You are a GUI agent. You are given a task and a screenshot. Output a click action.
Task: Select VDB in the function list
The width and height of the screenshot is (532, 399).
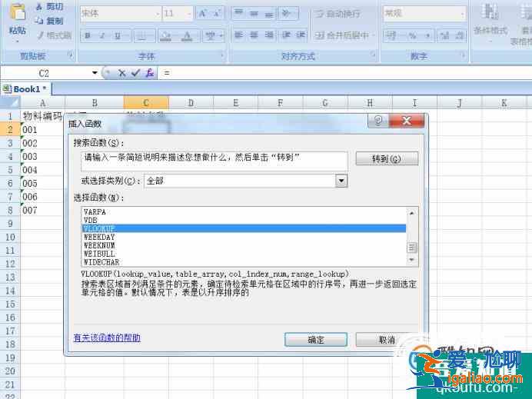pos(244,220)
